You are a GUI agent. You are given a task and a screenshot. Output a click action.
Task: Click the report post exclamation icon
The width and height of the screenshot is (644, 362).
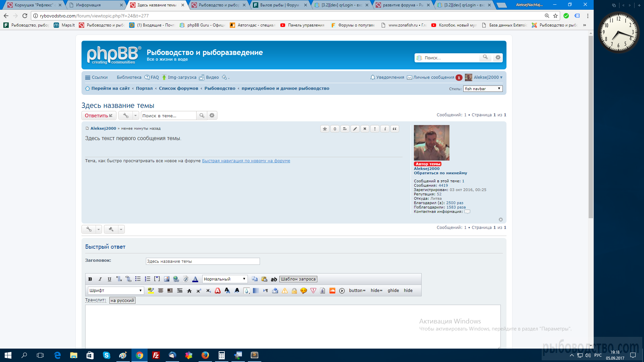375,129
